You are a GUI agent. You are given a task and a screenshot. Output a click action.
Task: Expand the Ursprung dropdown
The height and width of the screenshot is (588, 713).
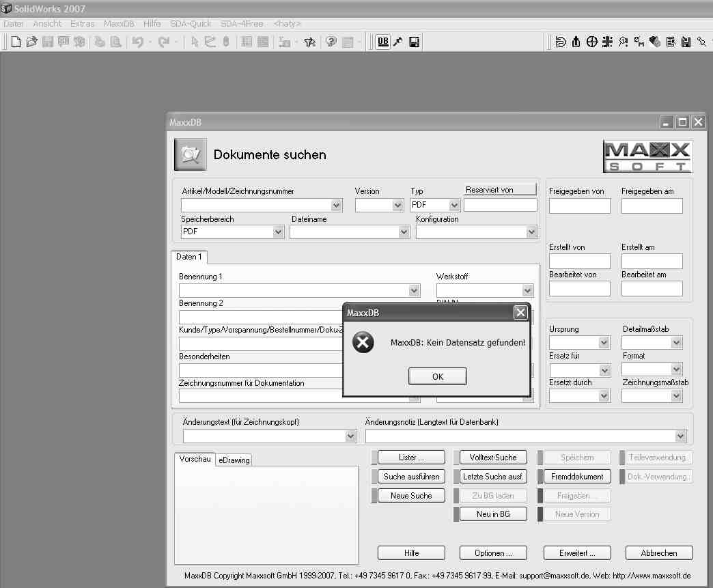[x=604, y=342]
